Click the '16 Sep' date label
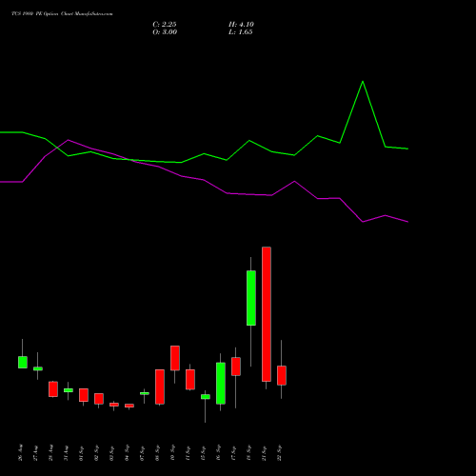476x476 pixels. click(219, 452)
